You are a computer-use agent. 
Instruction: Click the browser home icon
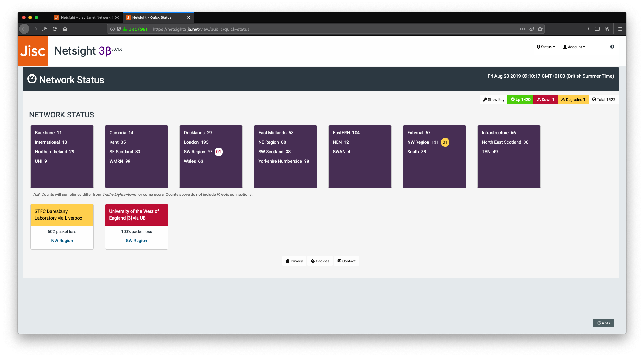tap(65, 29)
